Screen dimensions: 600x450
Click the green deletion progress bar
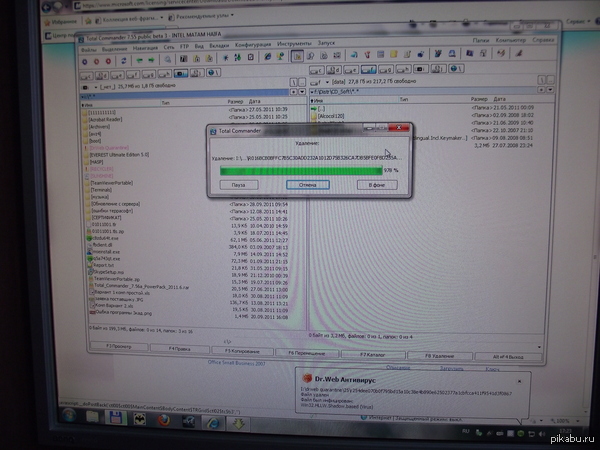click(x=300, y=171)
